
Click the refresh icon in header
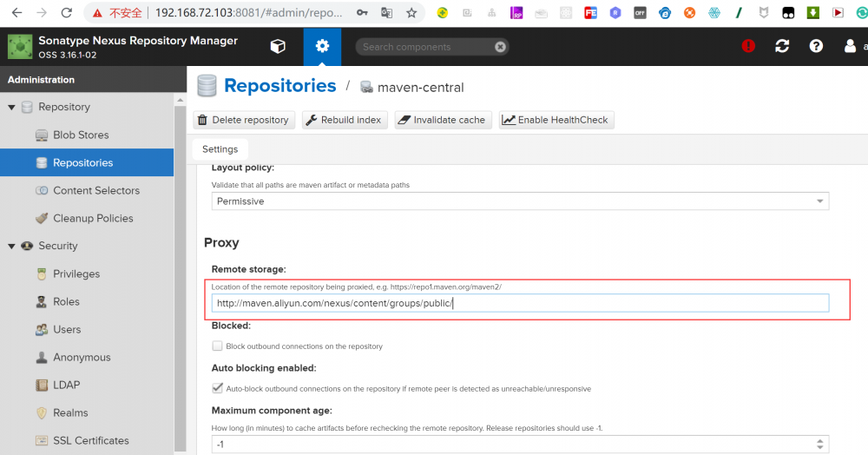[782, 47]
